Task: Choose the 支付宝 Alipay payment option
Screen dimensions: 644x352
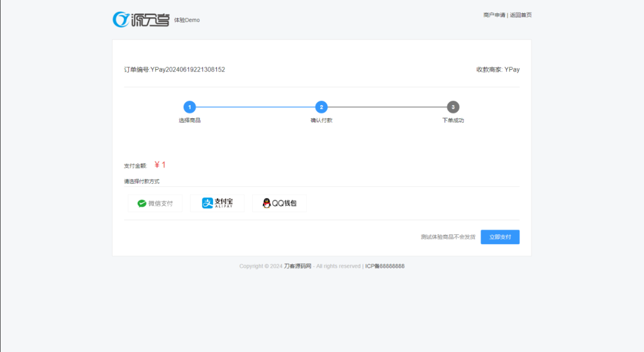Action: click(x=217, y=203)
